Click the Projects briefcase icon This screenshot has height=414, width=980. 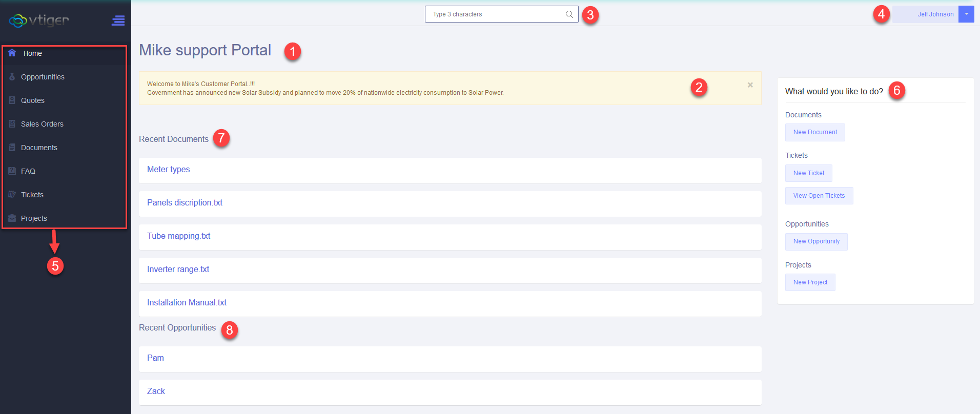pyautogui.click(x=12, y=218)
